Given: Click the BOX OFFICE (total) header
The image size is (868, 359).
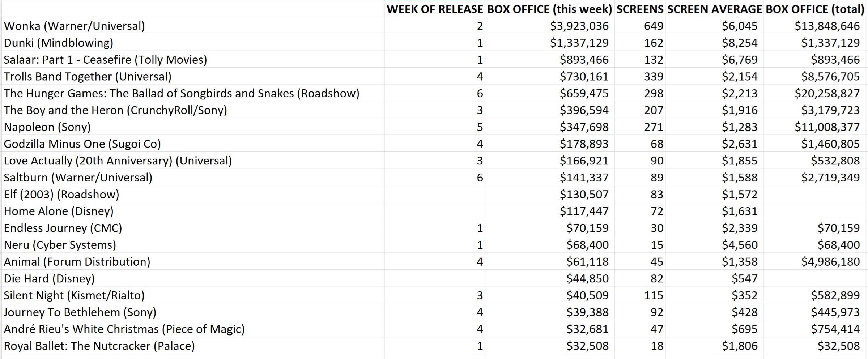Looking at the screenshot, I should click(x=815, y=9).
